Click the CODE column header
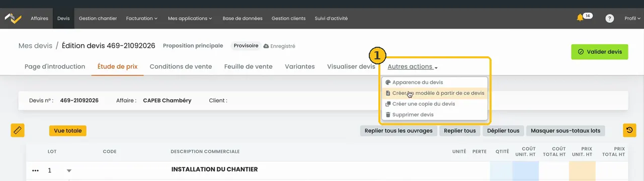The width and height of the screenshot is (644, 181). coord(110,151)
